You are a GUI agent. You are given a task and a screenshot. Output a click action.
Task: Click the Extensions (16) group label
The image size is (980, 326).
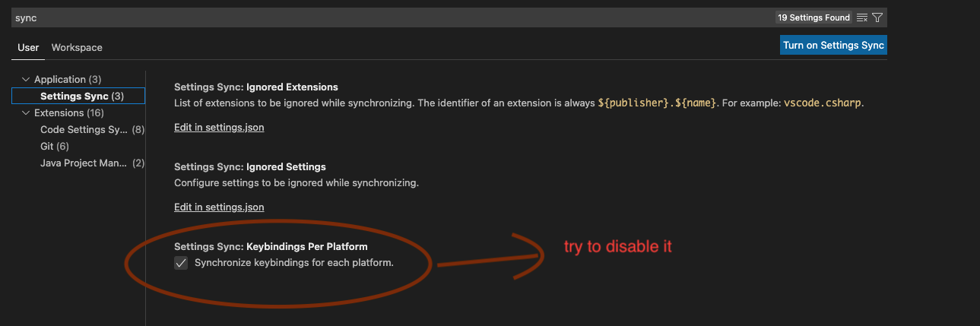pyautogui.click(x=69, y=112)
